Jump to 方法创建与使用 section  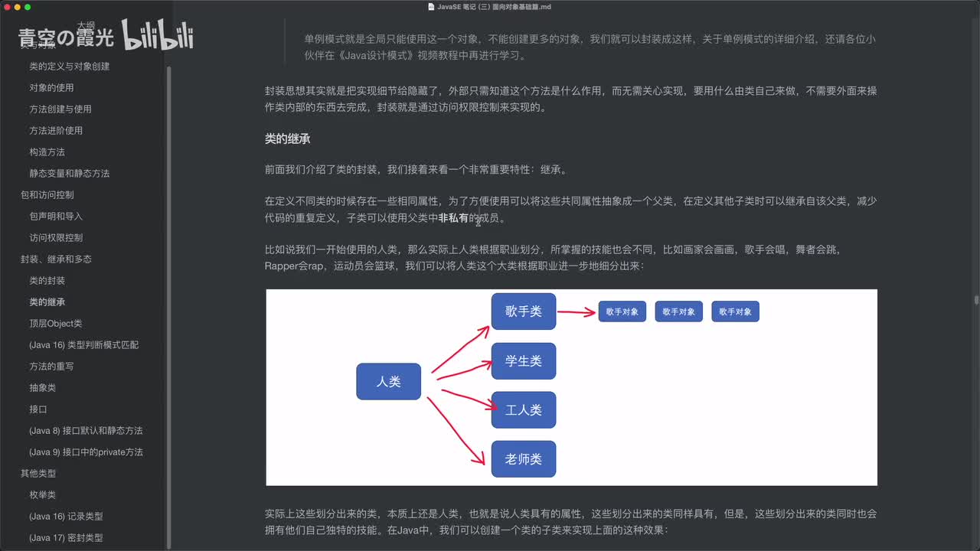click(x=60, y=109)
